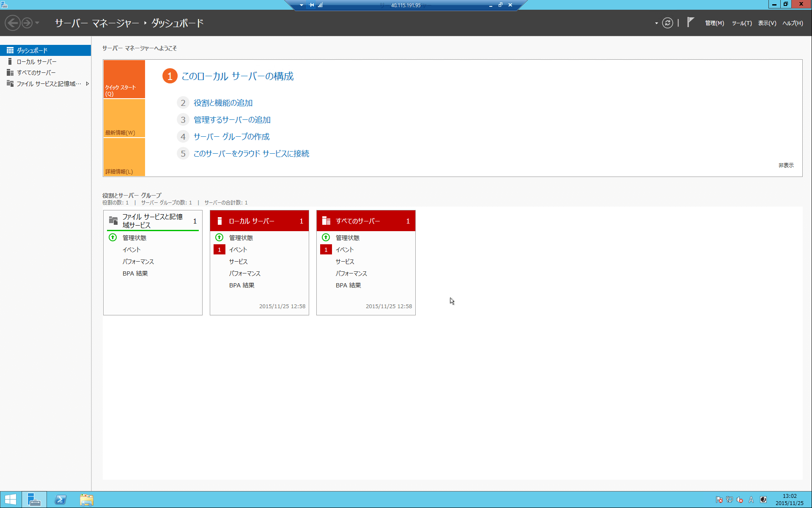Open BPA 結果 in file services tile
Image resolution: width=812 pixels, height=508 pixels.
[x=135, y=273]
